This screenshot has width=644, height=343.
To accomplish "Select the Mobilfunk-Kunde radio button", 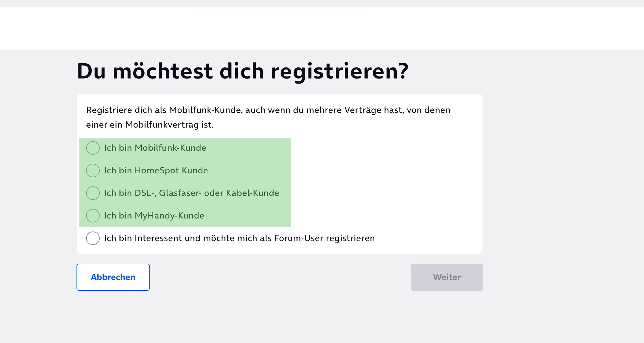I will coord(93,148).
